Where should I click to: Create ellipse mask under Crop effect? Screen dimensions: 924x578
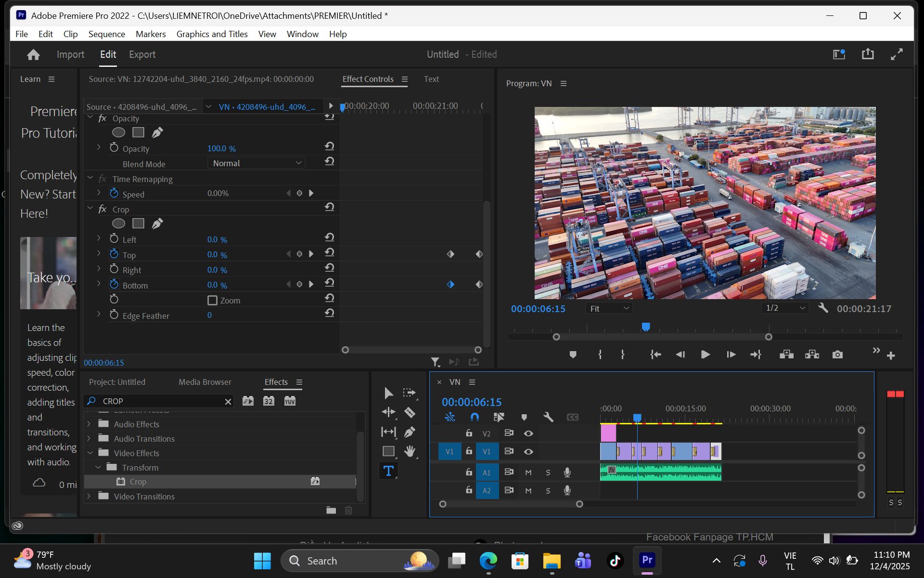click(118, 223)
